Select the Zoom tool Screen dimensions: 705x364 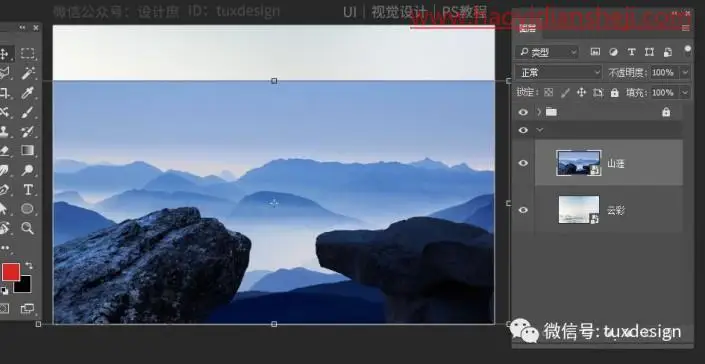pos(28,228)
